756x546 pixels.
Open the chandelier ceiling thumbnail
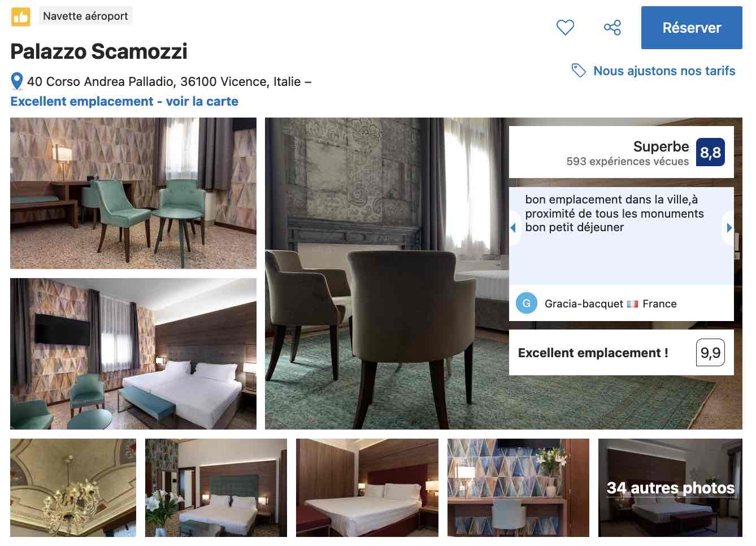tap(73, 488)
